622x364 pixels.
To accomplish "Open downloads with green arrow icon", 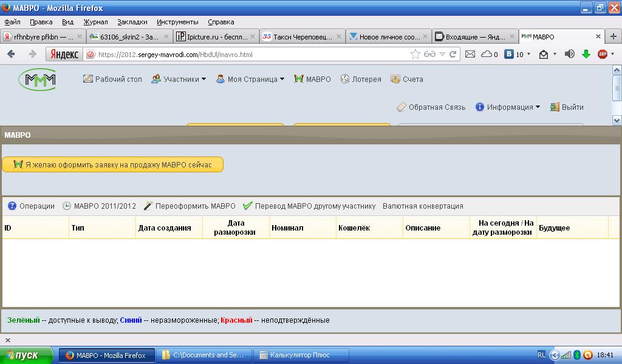I will point(586,54).
